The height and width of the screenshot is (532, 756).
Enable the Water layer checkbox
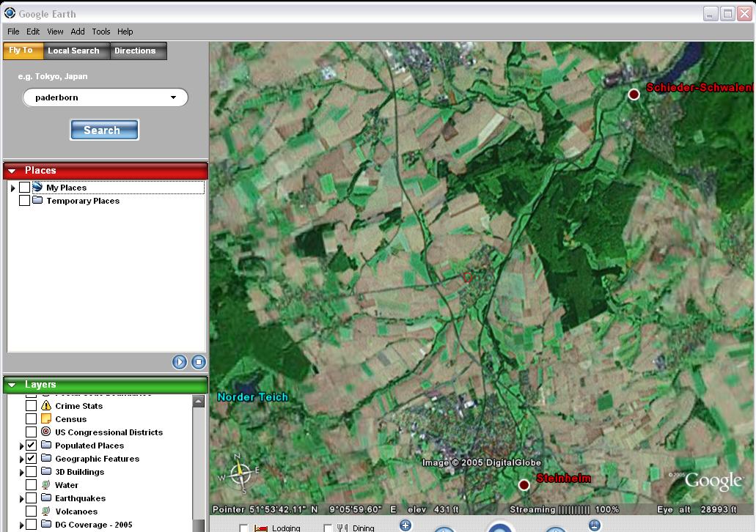31,485
